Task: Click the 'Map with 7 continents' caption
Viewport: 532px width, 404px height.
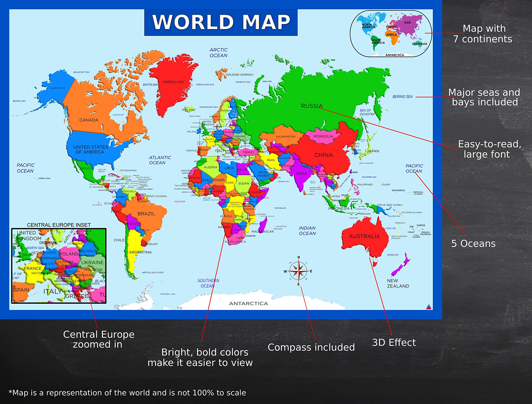Action: click(483, 34)
